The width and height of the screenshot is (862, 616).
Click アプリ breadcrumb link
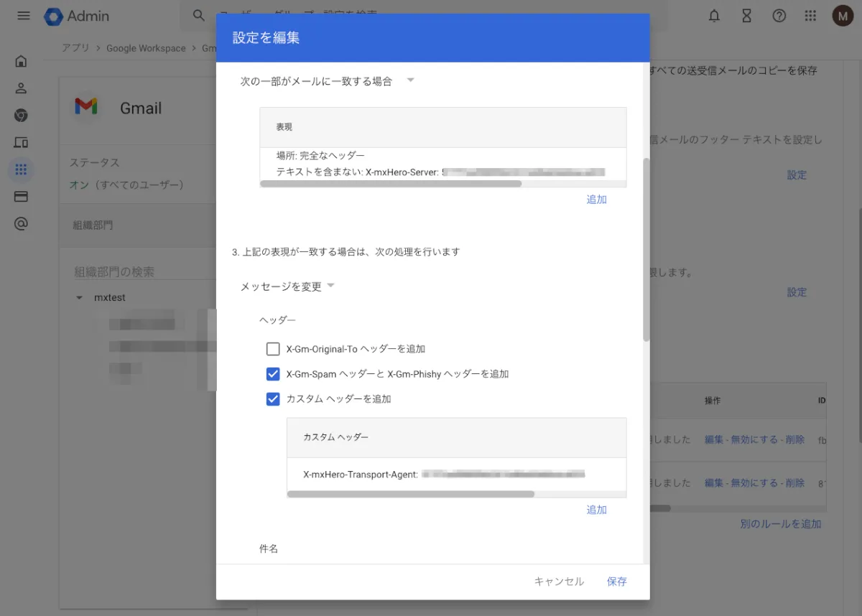75,48
